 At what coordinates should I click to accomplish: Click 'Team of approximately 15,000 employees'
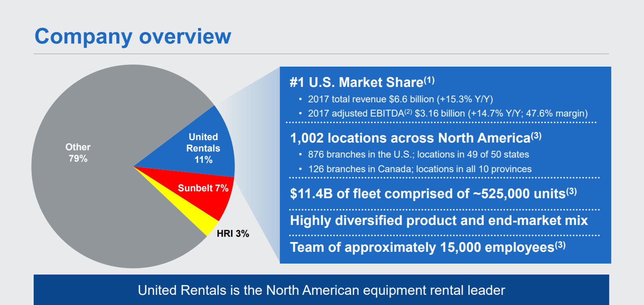428,247
